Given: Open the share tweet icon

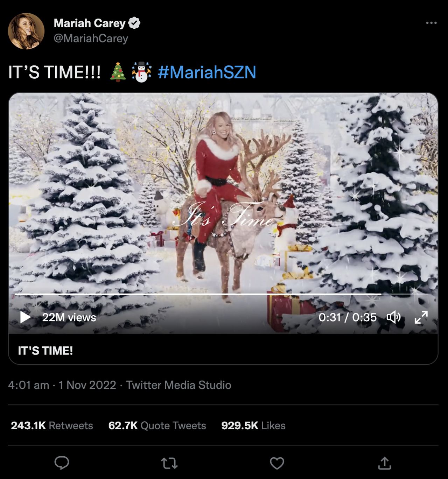Looking at the screenshot, I should point(384,463).
